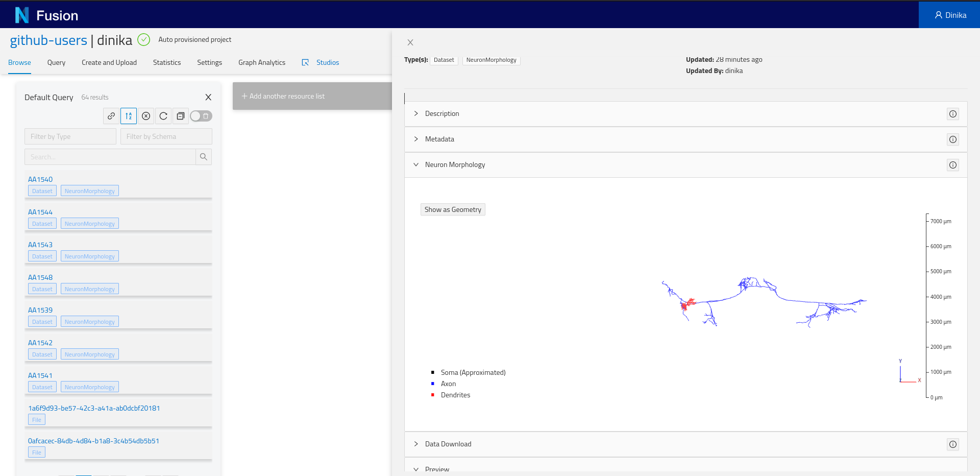Open the Dinika user account menu

tap(949, 15)
